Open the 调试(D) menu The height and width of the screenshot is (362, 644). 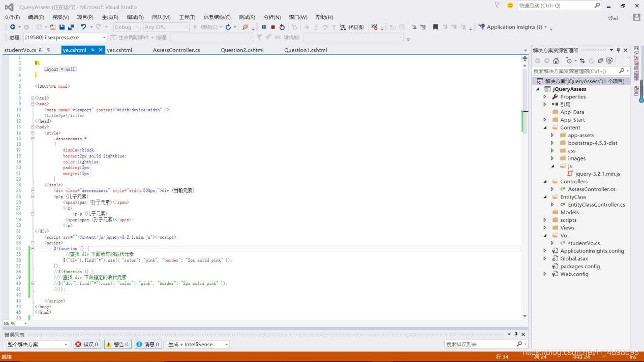click(x=135, y=17)
